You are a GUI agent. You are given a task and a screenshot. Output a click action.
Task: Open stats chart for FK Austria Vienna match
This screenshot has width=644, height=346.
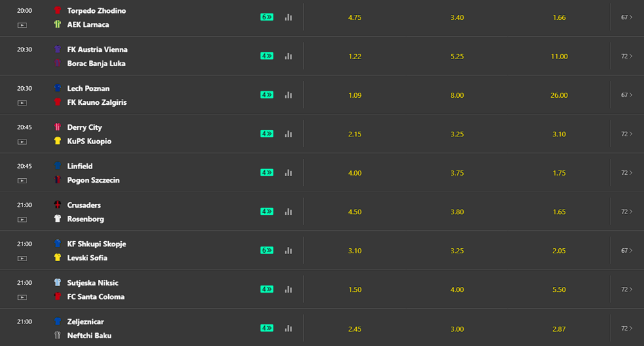(x=289, y=56)
